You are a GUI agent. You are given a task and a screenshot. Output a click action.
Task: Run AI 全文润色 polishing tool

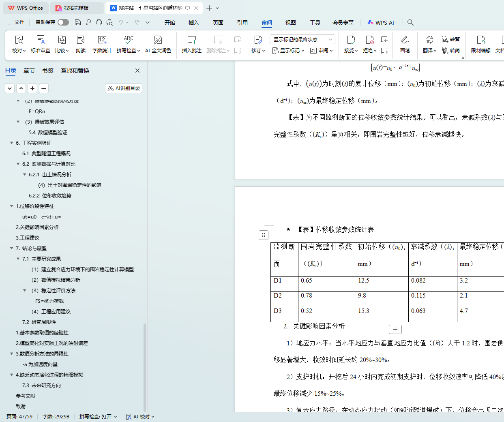158,44
